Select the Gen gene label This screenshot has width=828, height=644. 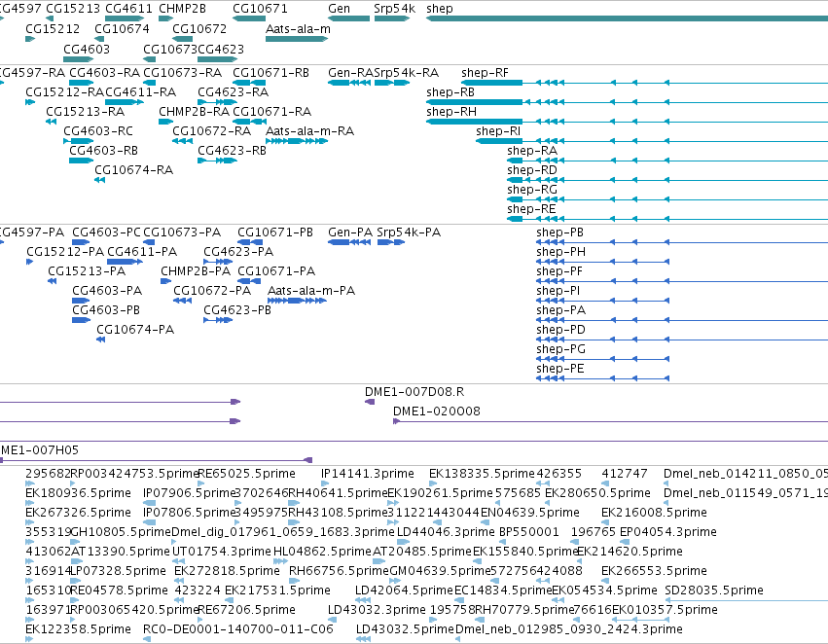(x=339, y=9)
